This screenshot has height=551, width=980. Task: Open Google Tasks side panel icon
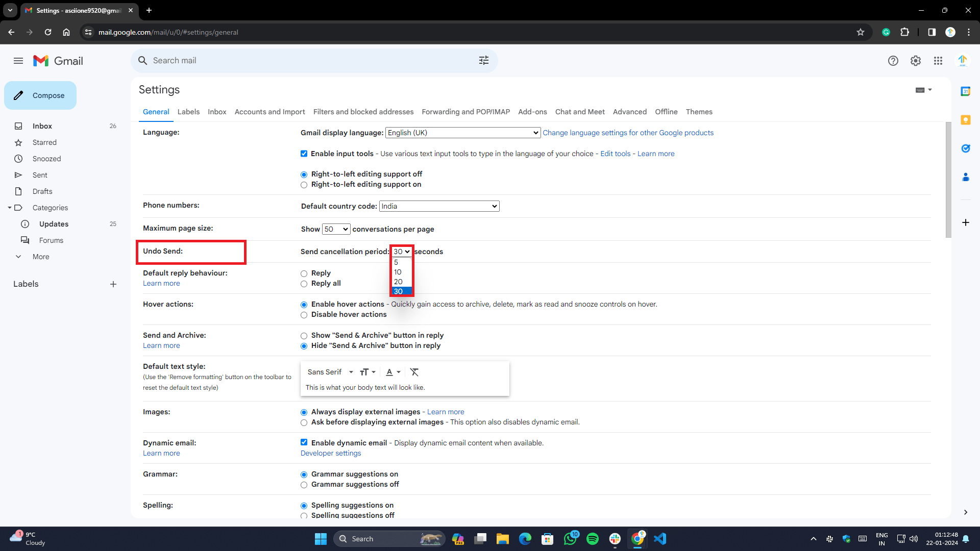pyautogui.click(x=965, y=148)
